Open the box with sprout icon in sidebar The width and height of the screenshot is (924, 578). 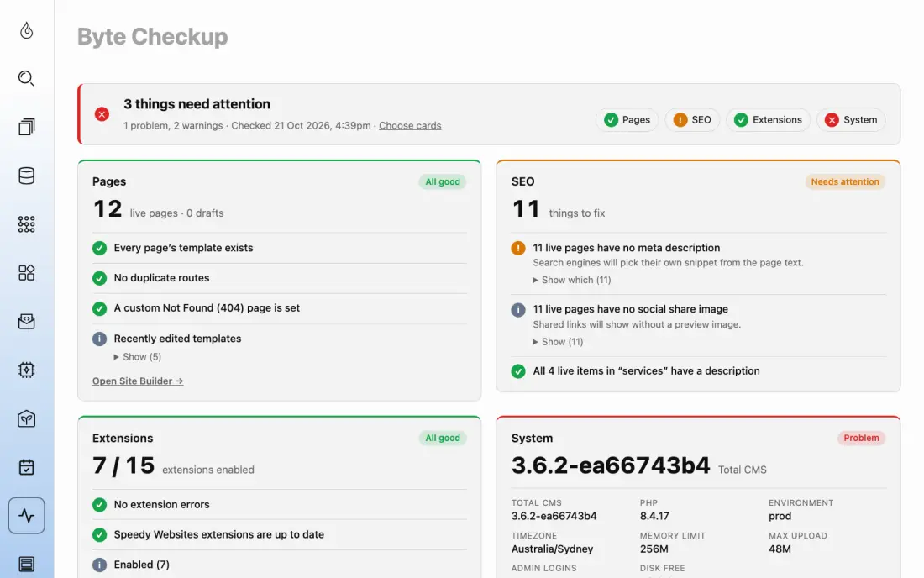(27, 419)
